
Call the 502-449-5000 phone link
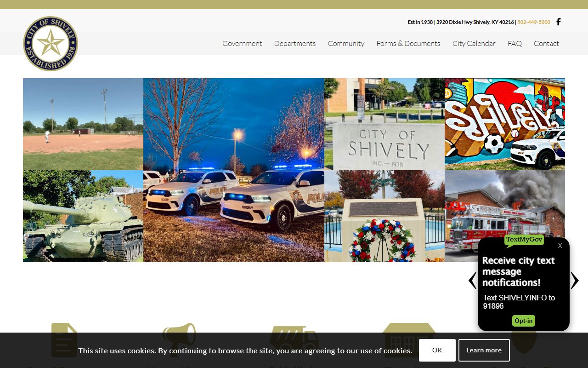pyautogui.click(x=534, y=22)
